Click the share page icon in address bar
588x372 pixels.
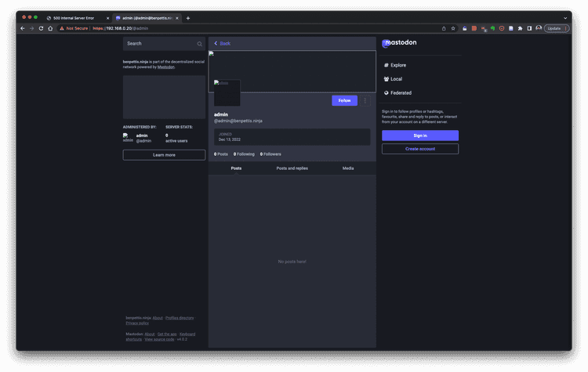tap(444, 28)
